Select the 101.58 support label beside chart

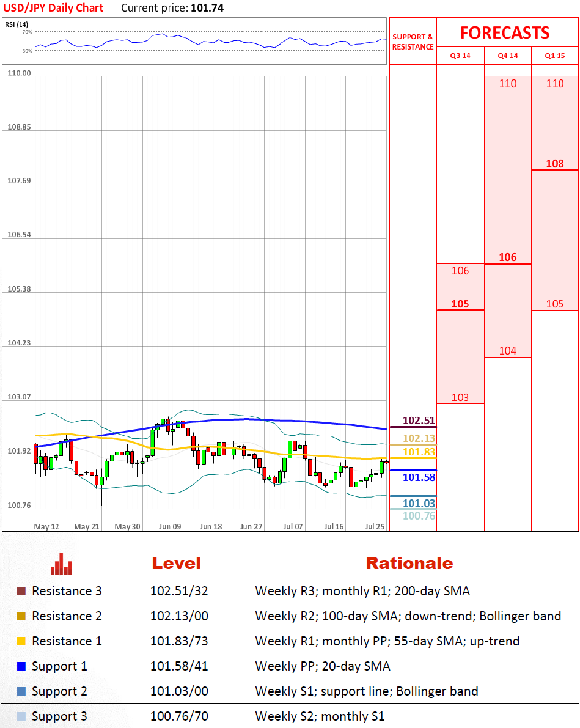(419, 477)
